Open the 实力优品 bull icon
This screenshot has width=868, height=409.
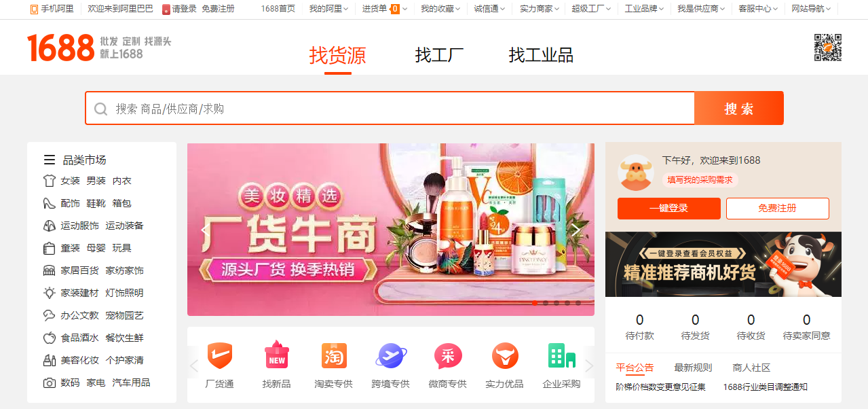[505, 355]
